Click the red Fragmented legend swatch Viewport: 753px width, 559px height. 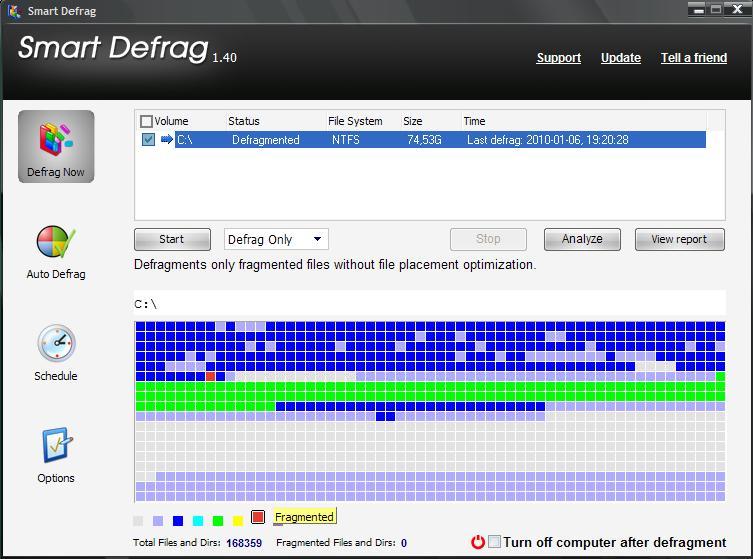[258, 517]
